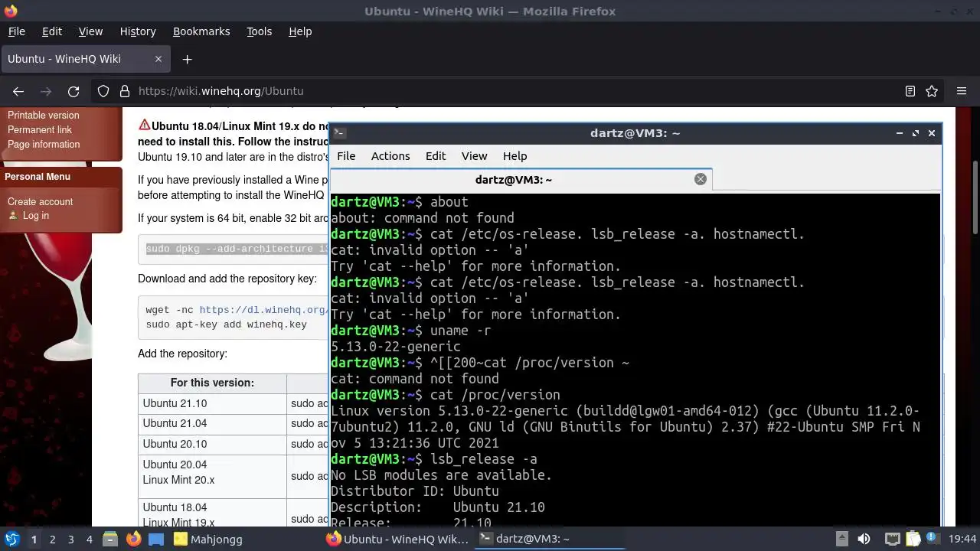Open removable media eject tray icon
The height and width of the screenshot is (551, 980).
(841, 539)
